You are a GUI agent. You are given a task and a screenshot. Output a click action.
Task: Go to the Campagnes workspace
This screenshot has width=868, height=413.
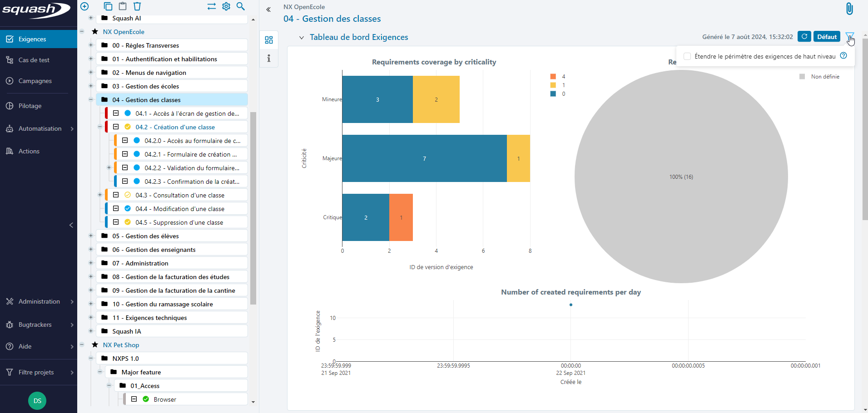click(x=35, y=81)
